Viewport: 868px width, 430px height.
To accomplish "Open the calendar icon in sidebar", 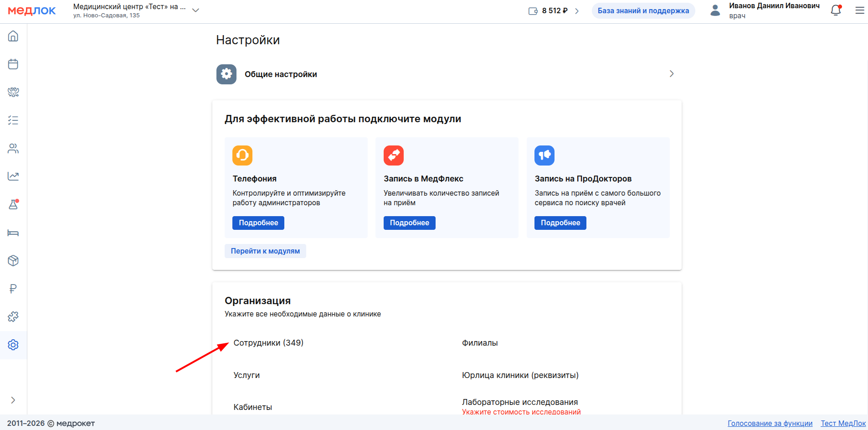I will coord(13,64).
